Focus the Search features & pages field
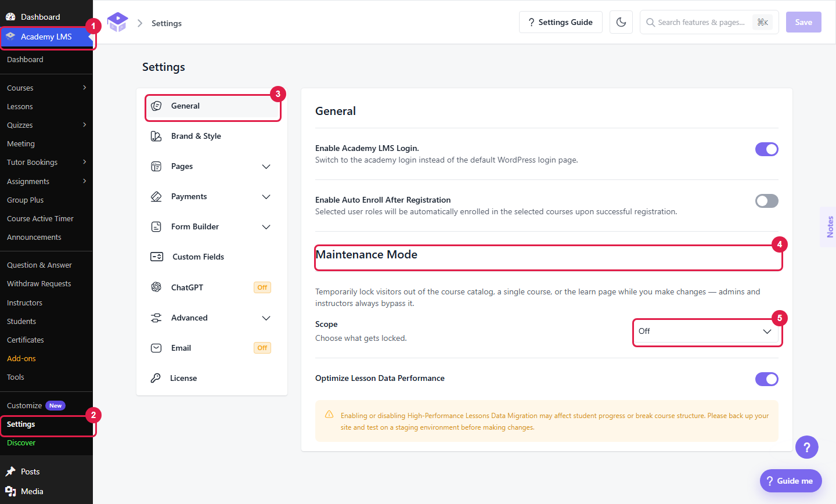This screenshot has width=836, height=504. (x=709, y=22)
